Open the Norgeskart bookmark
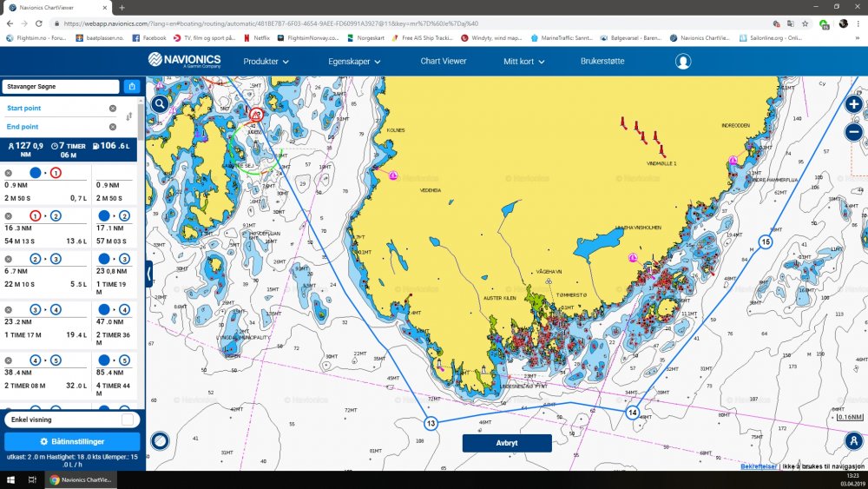Screen dimensions: 868x489 click(365, 38)
